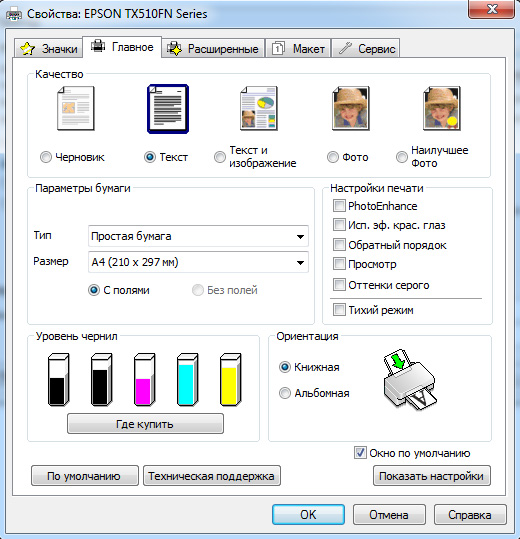Viewport: 520px width, 539px height.
Task: Enable Исп. эф. крас. глаз checkbox
Action: [x=339, y=225]
